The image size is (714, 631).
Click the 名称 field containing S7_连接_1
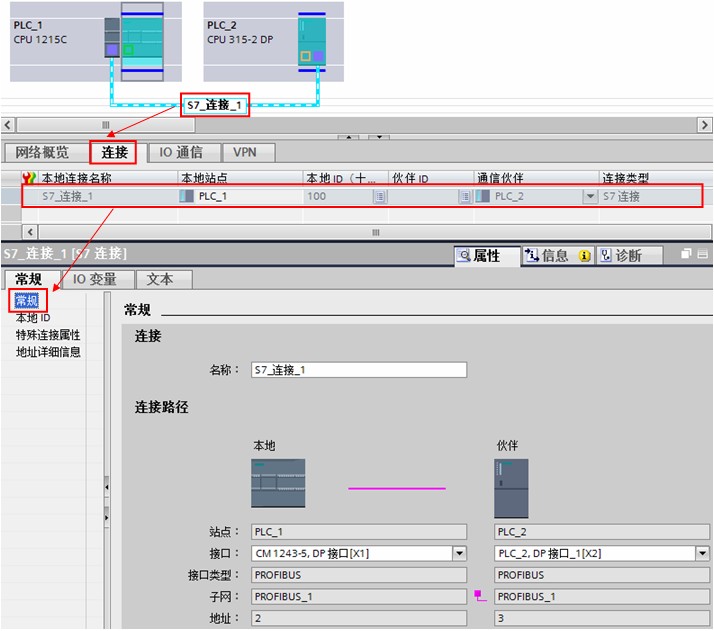[x=359, y=370]
